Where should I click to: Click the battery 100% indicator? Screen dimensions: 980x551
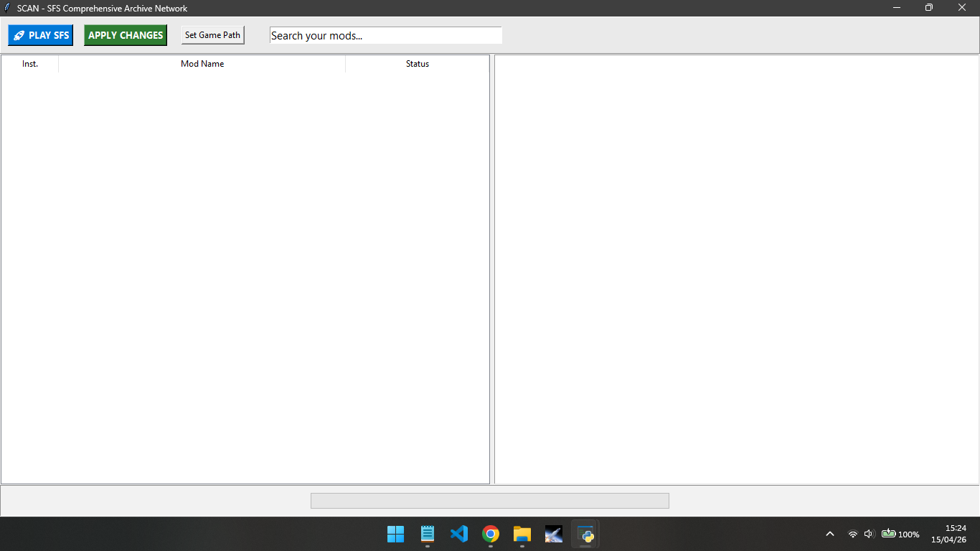900,534
